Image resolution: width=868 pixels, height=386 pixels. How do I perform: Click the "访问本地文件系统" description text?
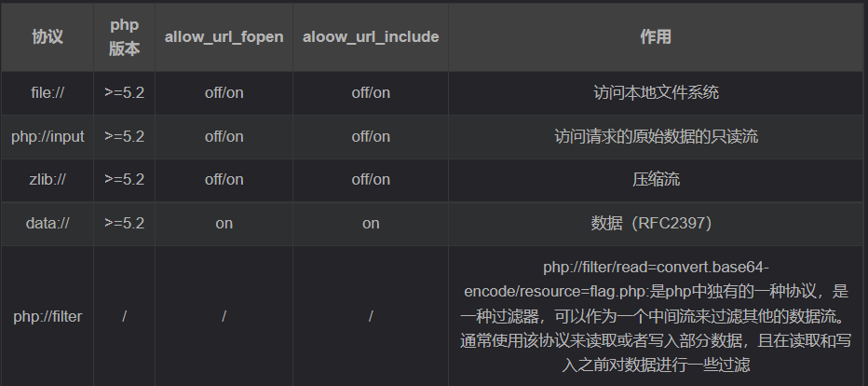[x=656, y=93]
